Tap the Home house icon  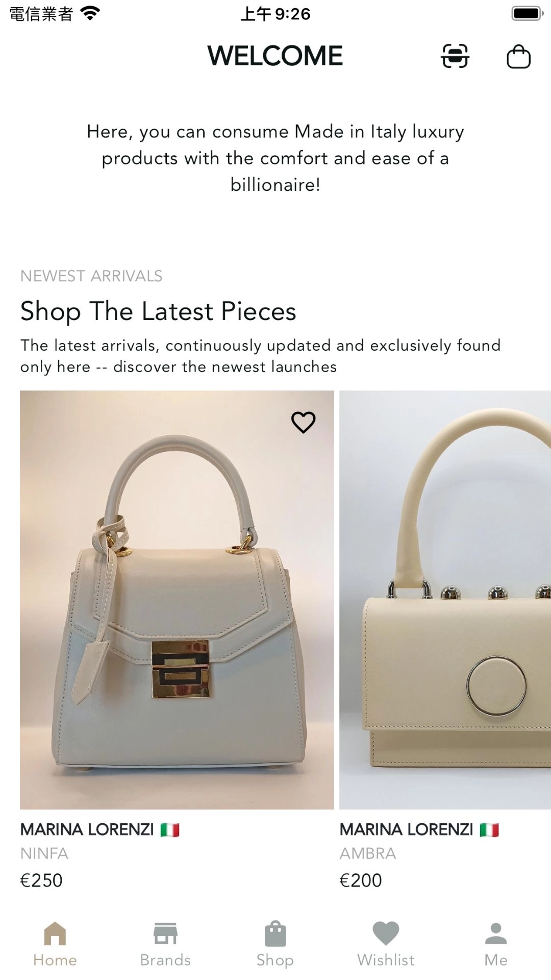coord(55,933)
